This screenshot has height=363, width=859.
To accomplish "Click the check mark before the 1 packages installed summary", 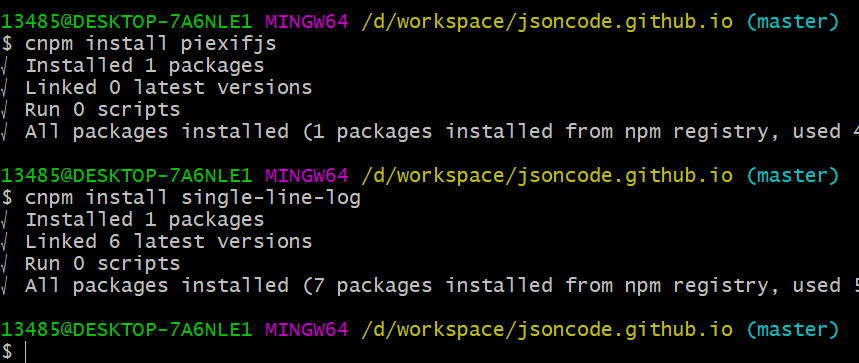I will 3,132.
